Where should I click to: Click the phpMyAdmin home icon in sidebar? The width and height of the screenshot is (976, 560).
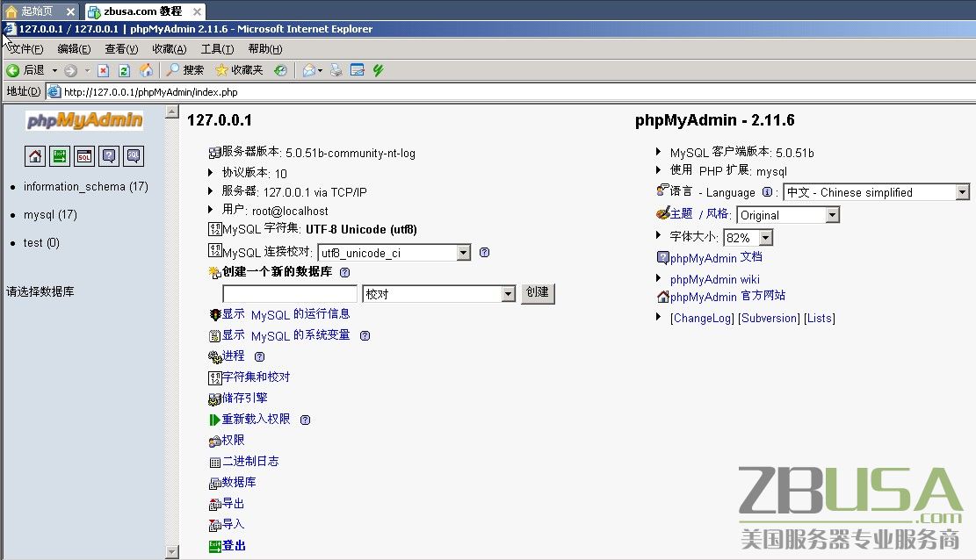tap(35, 156)
